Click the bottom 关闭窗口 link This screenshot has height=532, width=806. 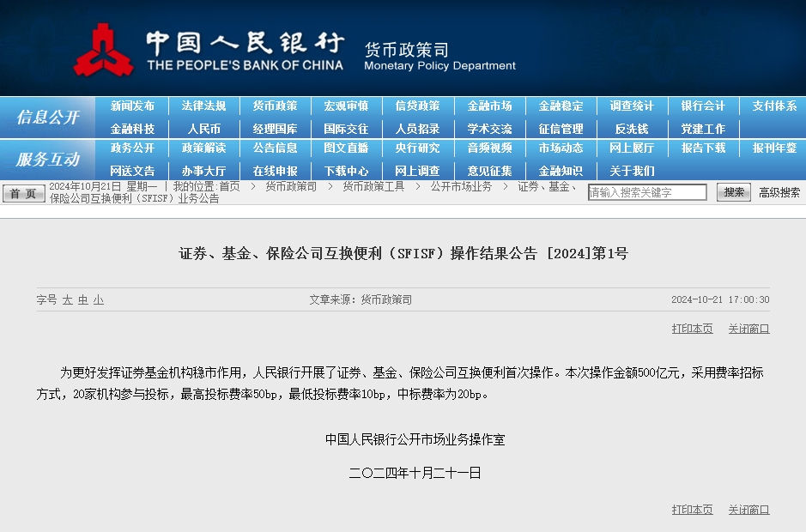[748, 510]
